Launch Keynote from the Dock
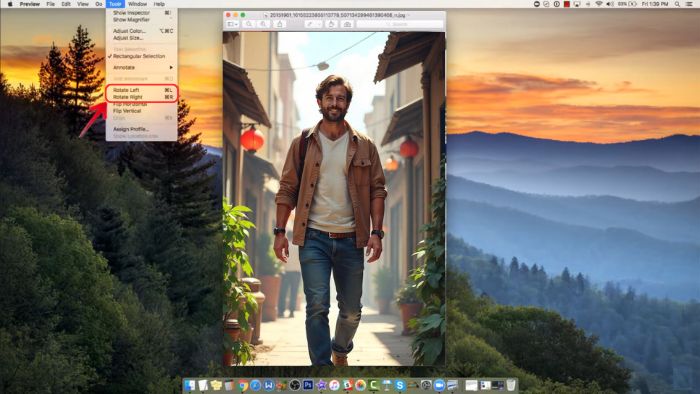700x394 pixels. 387,385
